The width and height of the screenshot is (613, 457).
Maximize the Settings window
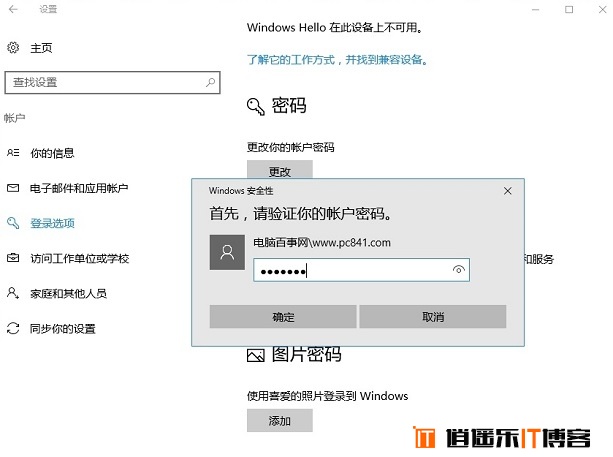coord(569,9)
